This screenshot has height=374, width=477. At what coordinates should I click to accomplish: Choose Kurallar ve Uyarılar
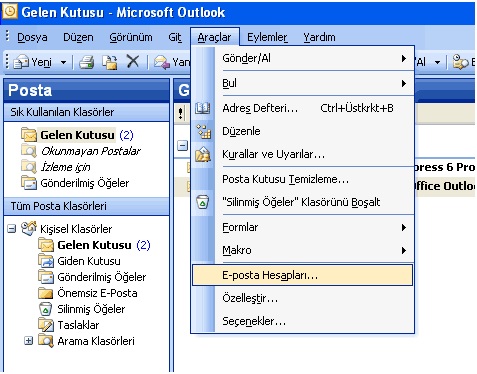click(x=303, y=154)
